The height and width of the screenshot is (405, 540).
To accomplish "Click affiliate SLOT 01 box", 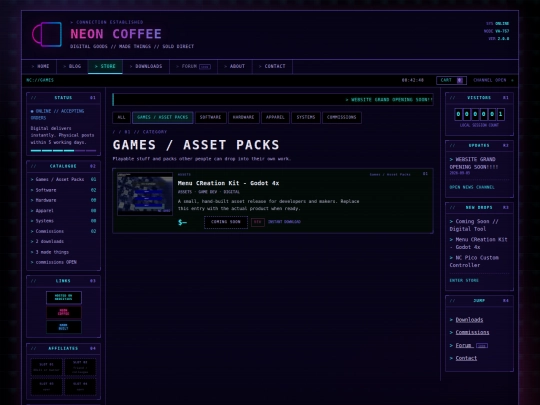I will pyautogui.click(x=46, y=367).
